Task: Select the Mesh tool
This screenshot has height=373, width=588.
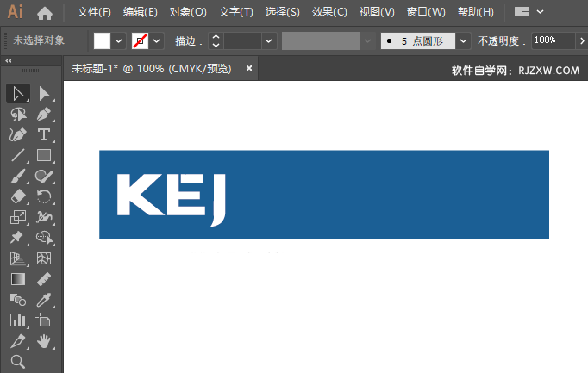Action: pos(44,258)
